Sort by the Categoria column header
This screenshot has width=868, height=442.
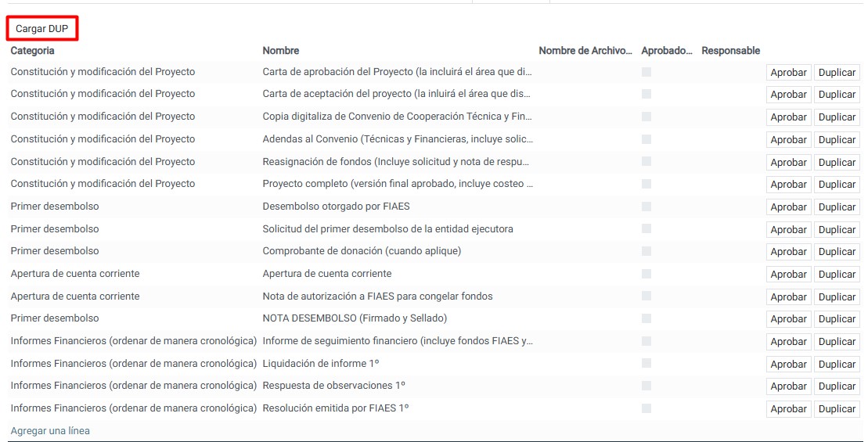pyautogui.click(x=33, y=51)
